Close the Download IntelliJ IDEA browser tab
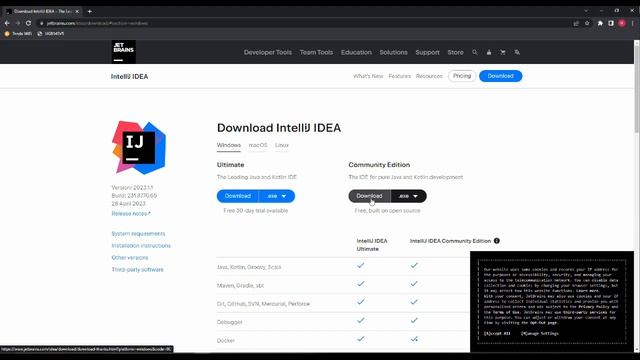Image resolution: width=640 pixels, height=360 pixels. click(x=77, y=11)
